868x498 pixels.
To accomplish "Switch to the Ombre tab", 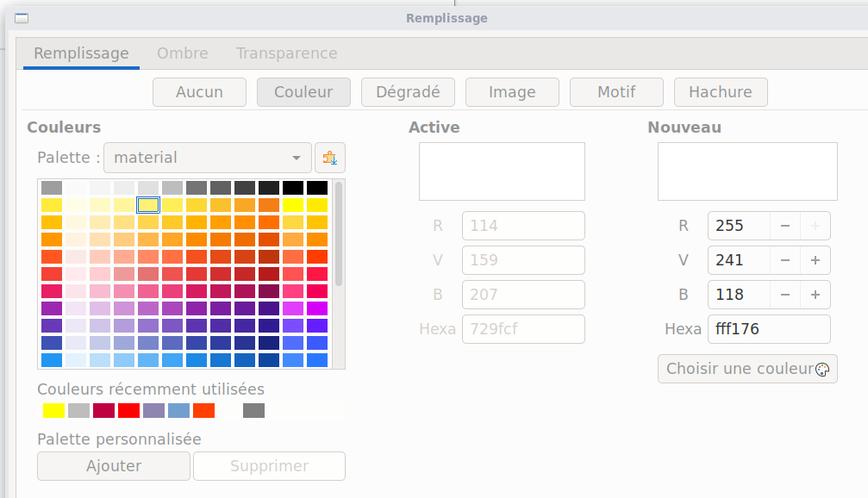I will (183, 53).
